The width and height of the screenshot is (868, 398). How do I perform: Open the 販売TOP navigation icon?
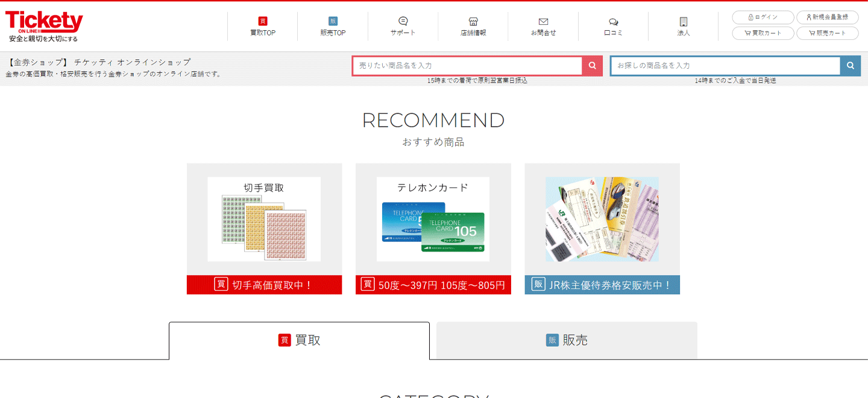click(333, 22)
